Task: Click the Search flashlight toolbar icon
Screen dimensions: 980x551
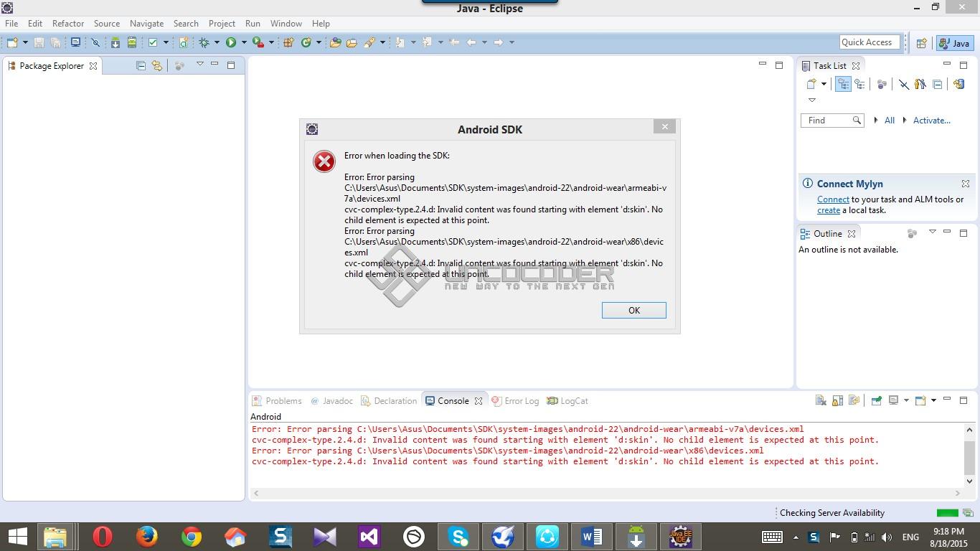Action: pos(369,42)
